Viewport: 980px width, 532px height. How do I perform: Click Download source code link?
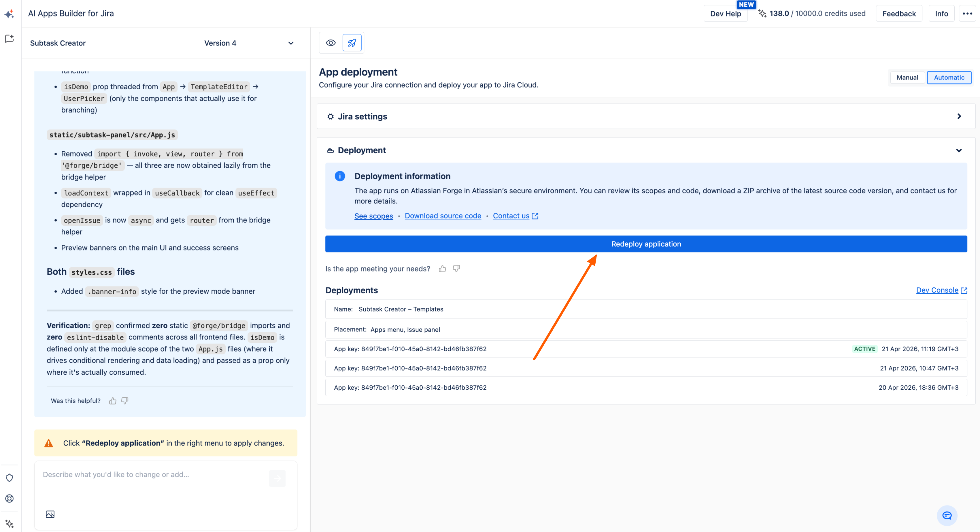click(443, 216)
